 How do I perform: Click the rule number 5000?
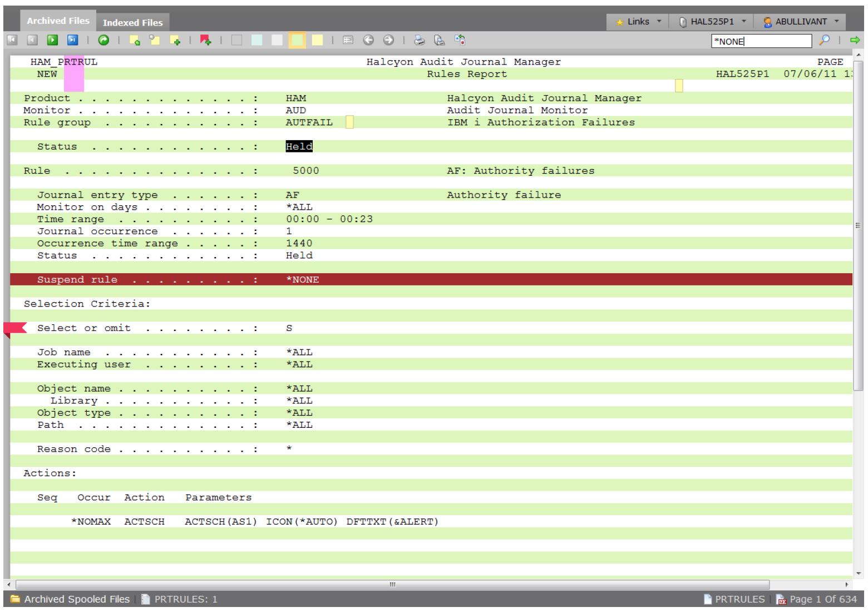(306, 171)
